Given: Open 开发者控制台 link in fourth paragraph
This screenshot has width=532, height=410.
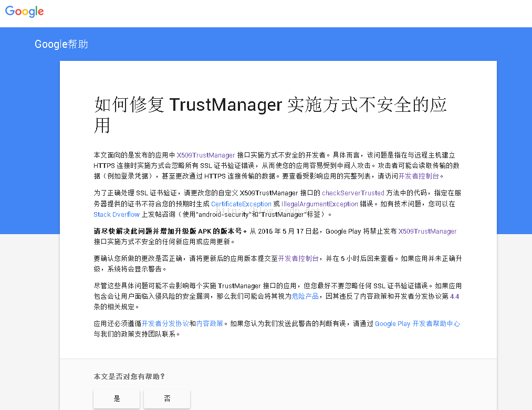Looking at the screenshot, I should pos(298,258).
